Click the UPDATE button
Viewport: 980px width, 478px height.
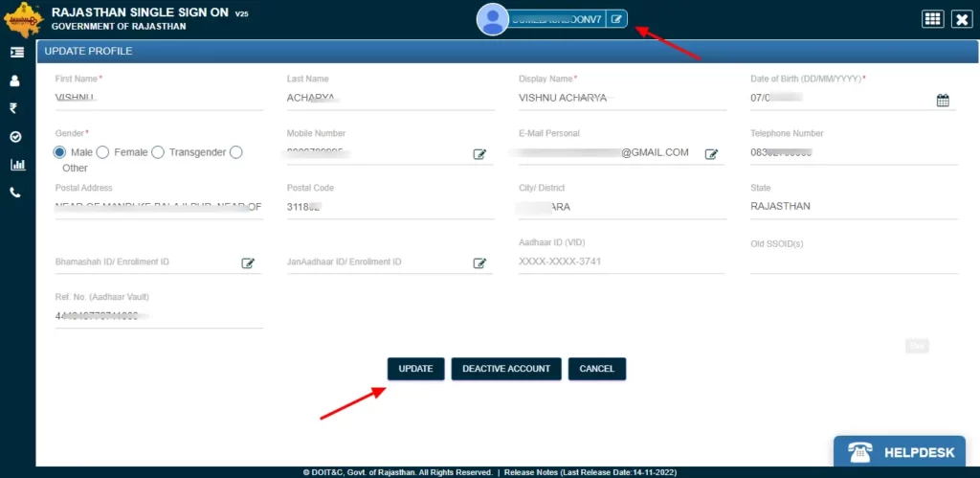pos(415,369)
